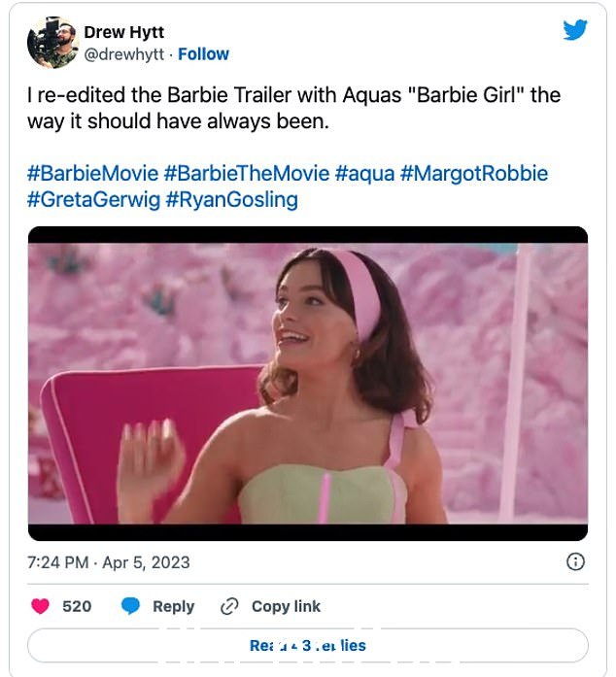This screenshot has height=677, width=616.
Task: Click the Twitter bird logo icon
Action: [575, 29]
